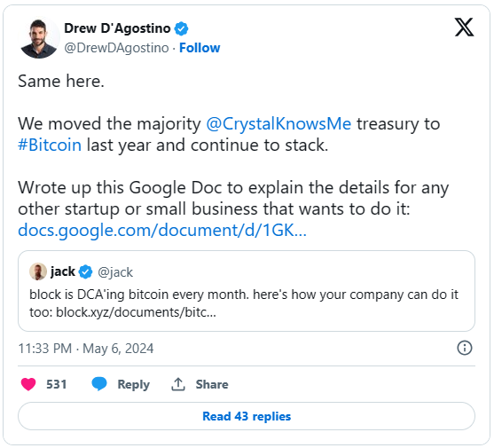Click jack's verified checkmark badge
This screenshot has width=494, height=448.
point(85,271)
